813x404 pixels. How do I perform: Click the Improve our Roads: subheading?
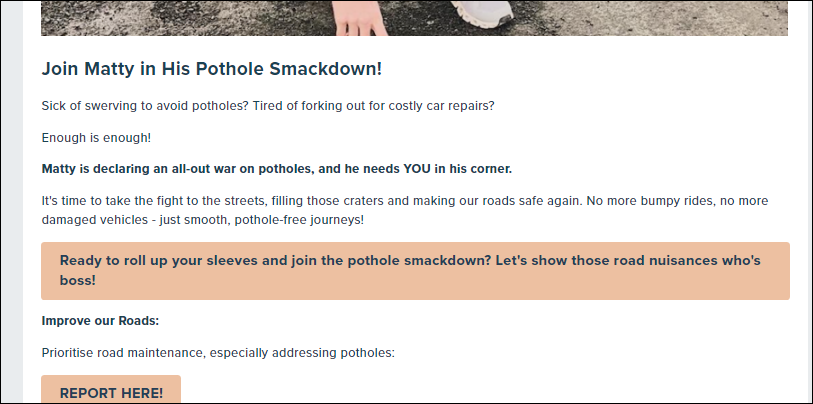click(100, 321)
